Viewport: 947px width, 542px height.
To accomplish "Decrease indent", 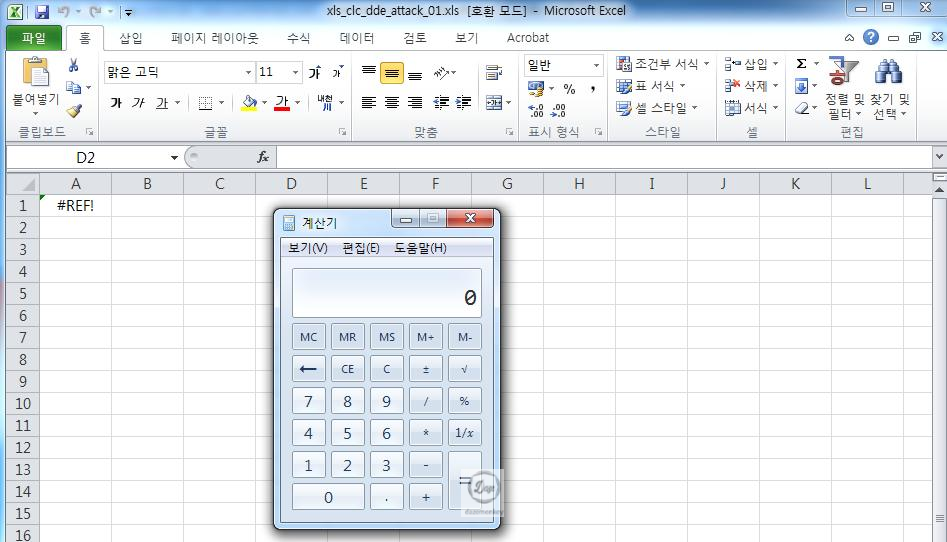I will 441,103.
